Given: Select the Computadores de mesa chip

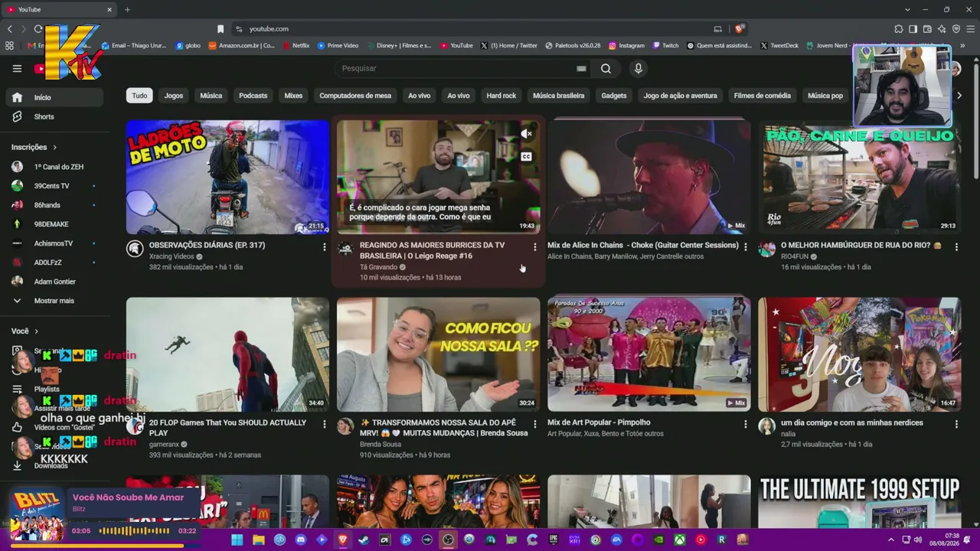Looking at the screenshot, I should click(355, 96).
